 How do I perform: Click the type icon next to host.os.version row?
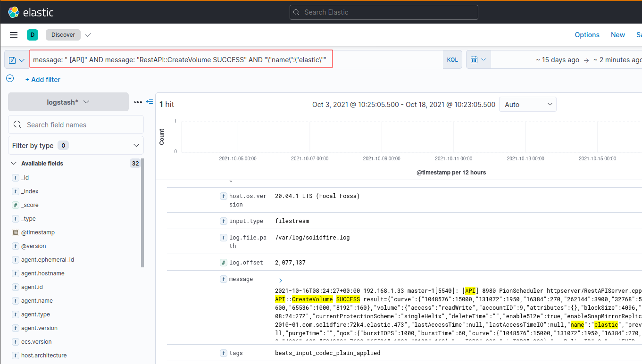pos(224,196)
